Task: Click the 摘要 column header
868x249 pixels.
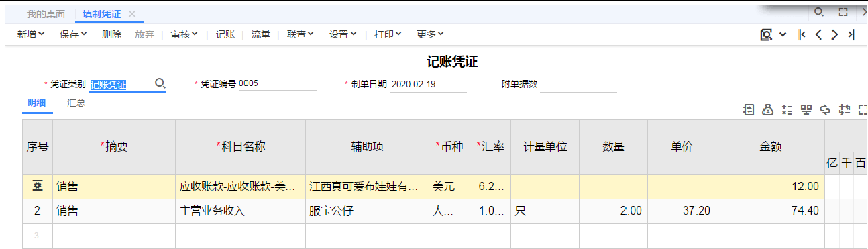Action: tap(114, 147)
